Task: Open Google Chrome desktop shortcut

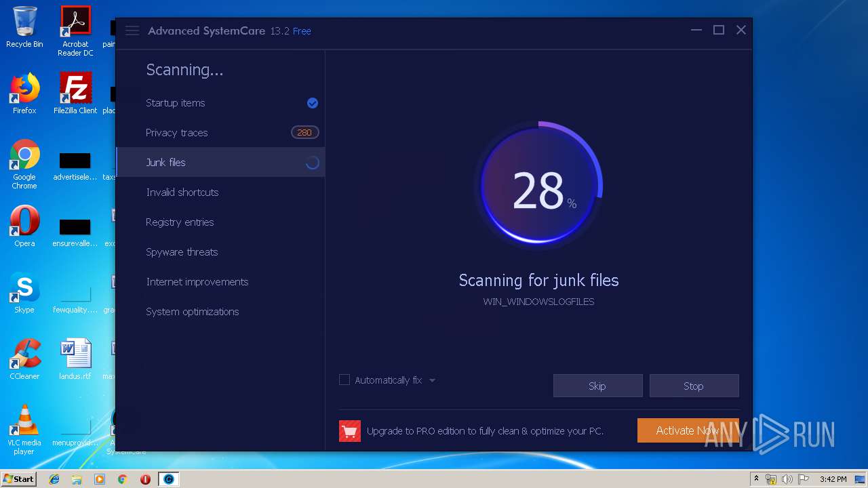Action: [x=24, y=164]
